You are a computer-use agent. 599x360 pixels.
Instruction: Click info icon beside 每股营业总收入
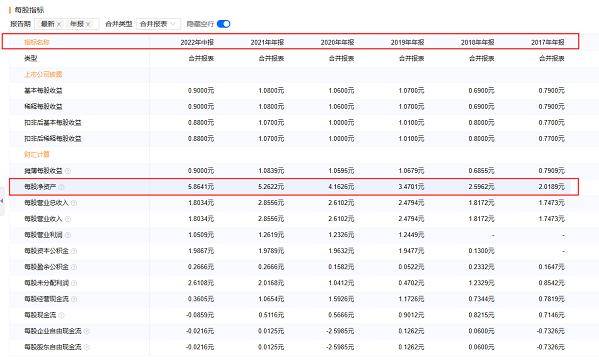74,203
